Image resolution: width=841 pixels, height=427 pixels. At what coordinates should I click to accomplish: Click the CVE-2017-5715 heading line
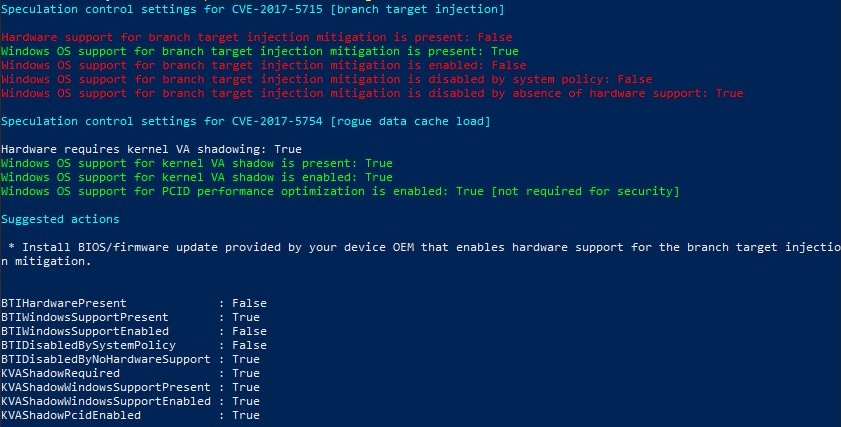pyautogui.click(x=253, y=9)
